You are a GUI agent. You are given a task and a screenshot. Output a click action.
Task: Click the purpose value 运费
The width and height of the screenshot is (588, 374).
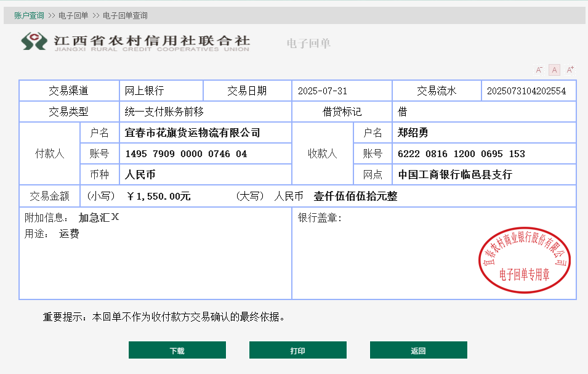(69, 234)
